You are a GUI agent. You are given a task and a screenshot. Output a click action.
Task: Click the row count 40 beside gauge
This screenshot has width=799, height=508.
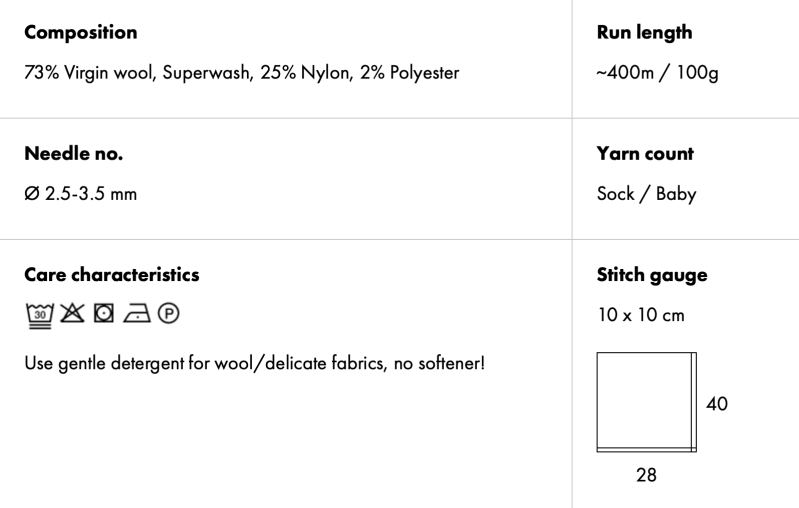(717, 404)
